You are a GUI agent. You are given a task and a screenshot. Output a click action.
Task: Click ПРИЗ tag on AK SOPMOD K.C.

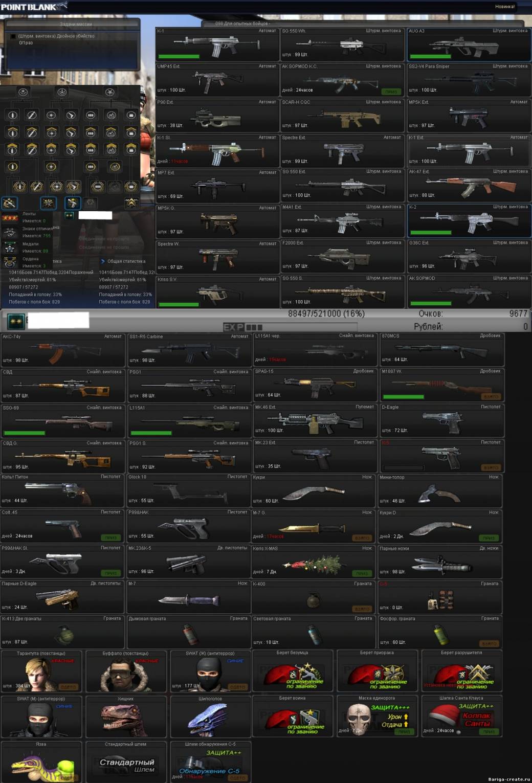pos(391,92)
